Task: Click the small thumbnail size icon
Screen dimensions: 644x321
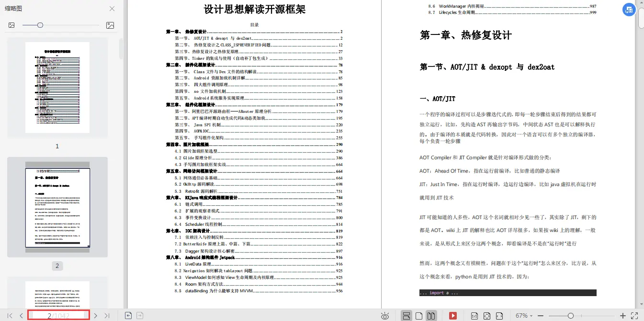Action: click(11, 25)
